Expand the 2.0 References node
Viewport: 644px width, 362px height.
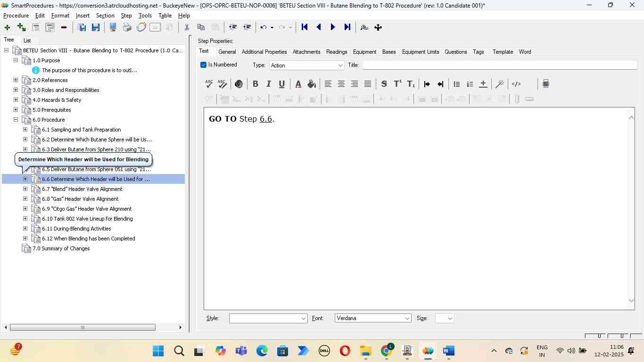pyautogui.click(x=16, y=80)
